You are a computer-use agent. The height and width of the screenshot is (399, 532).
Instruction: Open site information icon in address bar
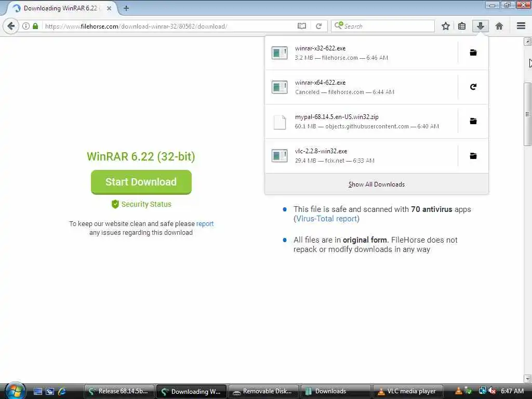pos(26,26)
